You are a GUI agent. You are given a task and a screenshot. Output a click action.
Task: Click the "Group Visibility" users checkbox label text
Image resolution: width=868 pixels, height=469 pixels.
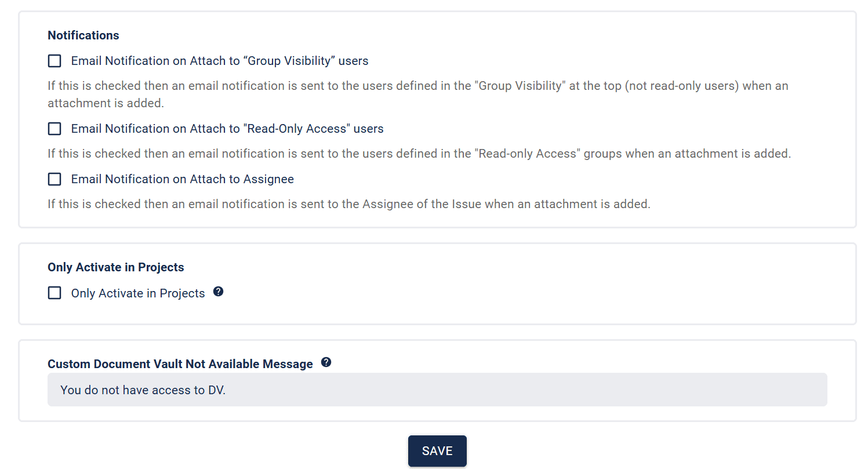pos(220,61)
